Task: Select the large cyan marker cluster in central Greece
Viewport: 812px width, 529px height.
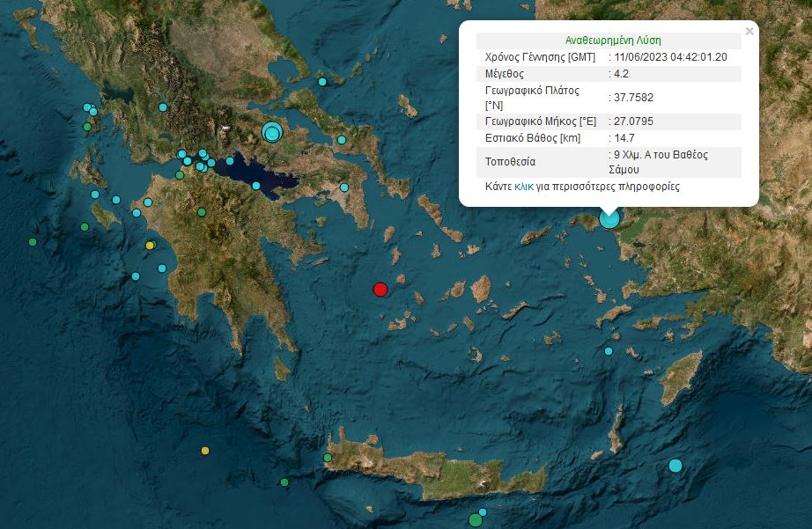Action: 273,133
